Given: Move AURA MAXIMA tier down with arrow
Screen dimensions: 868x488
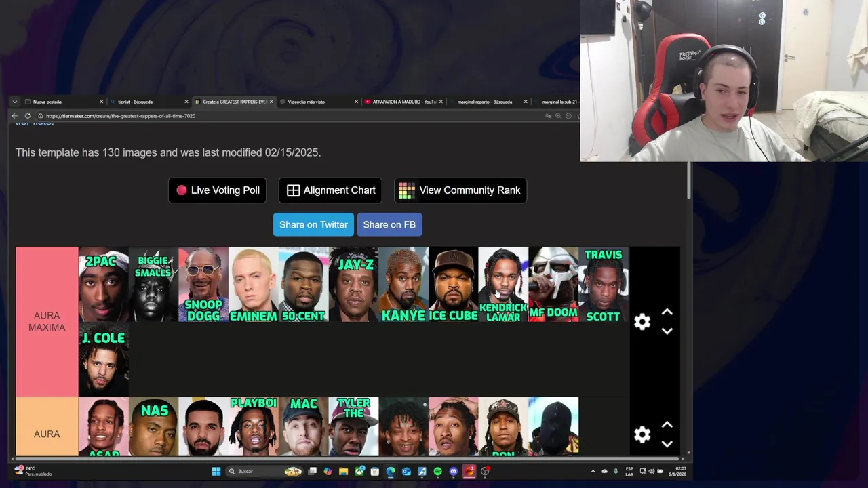Looking at the screenshot, I should [x=667, y=331].
